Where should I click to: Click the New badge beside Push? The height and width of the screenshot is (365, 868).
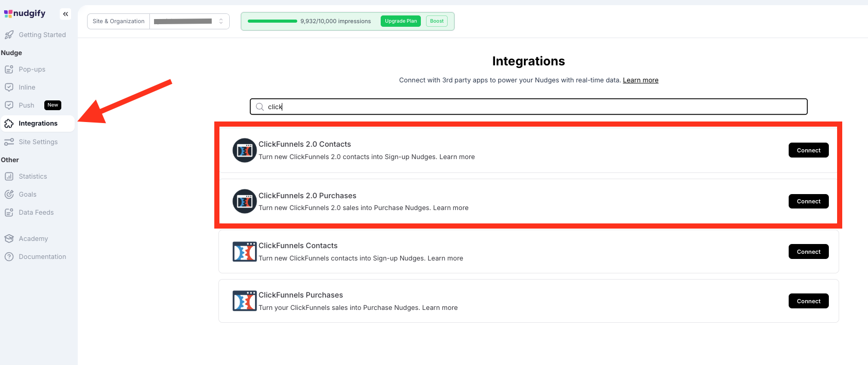click(x=53, y=105)
